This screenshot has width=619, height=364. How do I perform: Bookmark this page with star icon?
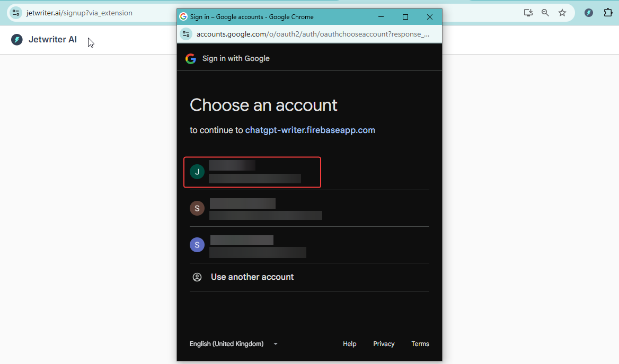[562, 13]
